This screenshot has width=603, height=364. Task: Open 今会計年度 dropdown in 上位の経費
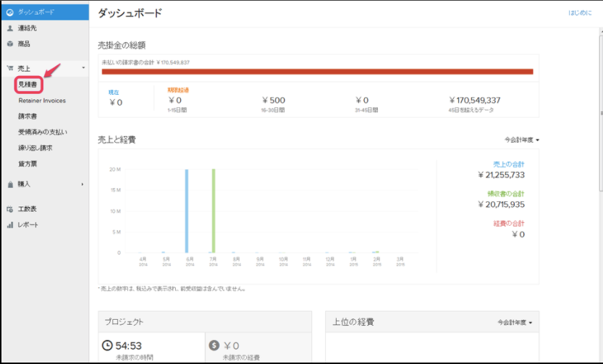[515, 323]
